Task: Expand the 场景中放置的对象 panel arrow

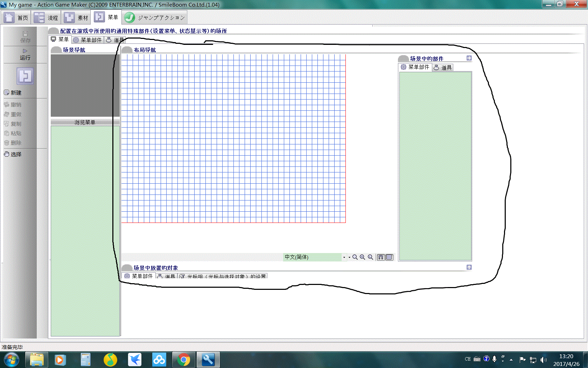Action: click(469, 267)
